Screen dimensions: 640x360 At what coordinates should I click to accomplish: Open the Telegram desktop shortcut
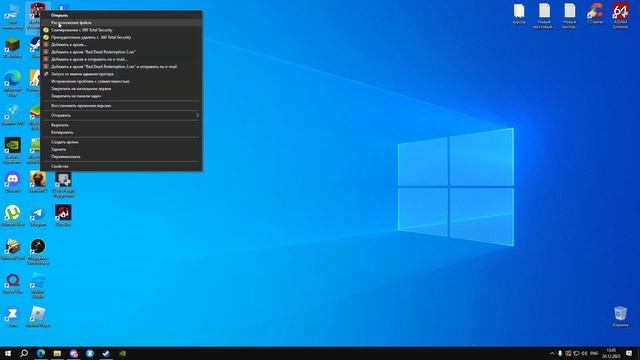click(x=38, y=216)
